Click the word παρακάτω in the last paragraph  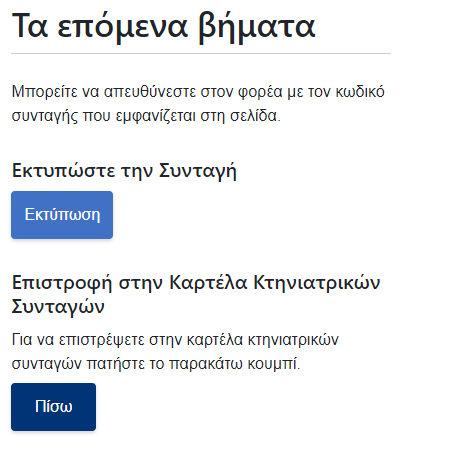206,364
